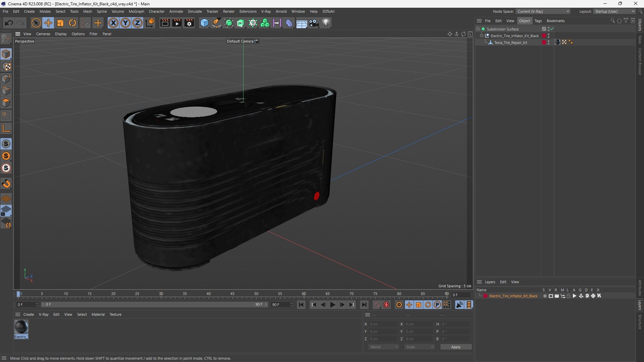
Task: Click the Render to Picture Viewer icon
Action: 177,23
